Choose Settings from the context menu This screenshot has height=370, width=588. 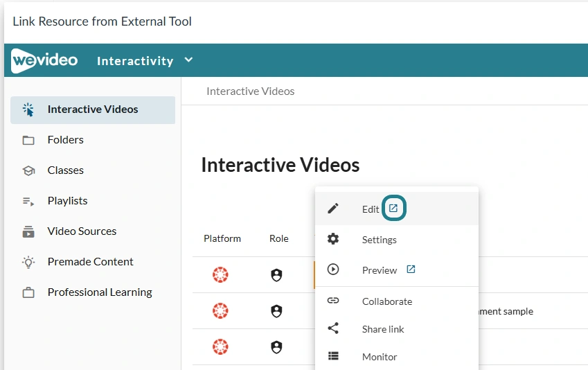pos(397,240)
